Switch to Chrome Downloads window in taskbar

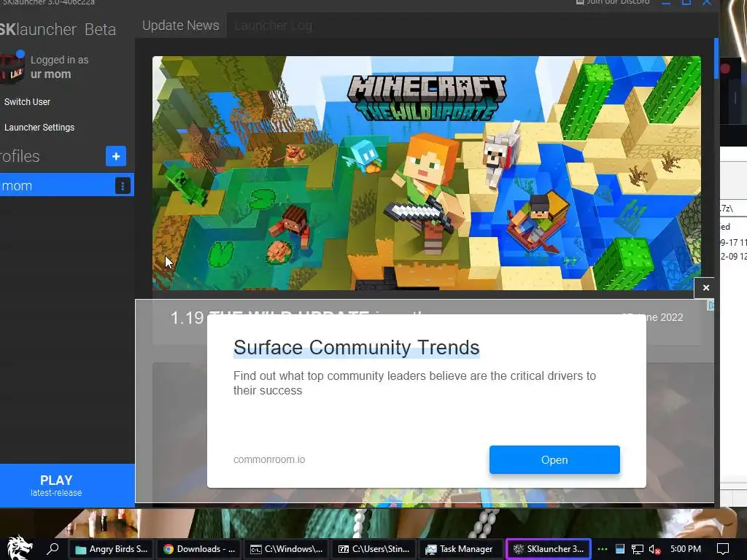click(199, 549)
